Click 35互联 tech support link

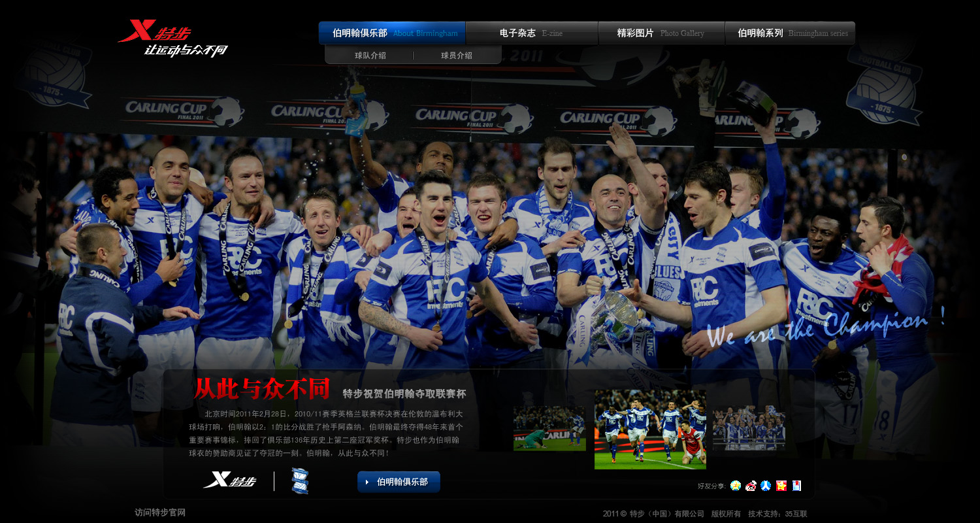pyautogui.click(x=796, y=514)
